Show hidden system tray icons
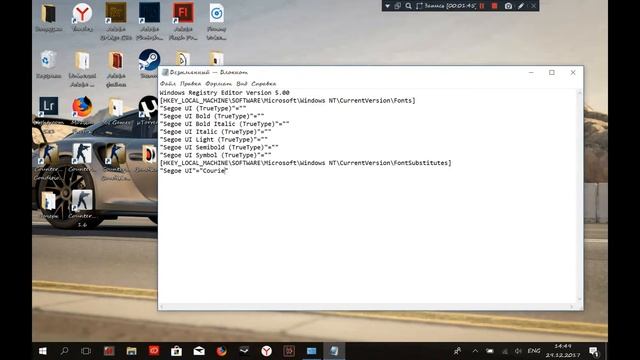This screenshot has width=640, height=360. pyautogui.click(x=475, y=351)
